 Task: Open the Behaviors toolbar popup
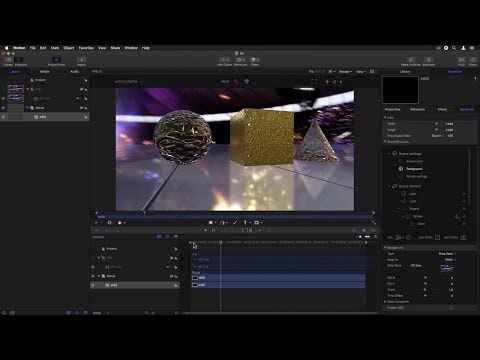(x=241, y=60)
